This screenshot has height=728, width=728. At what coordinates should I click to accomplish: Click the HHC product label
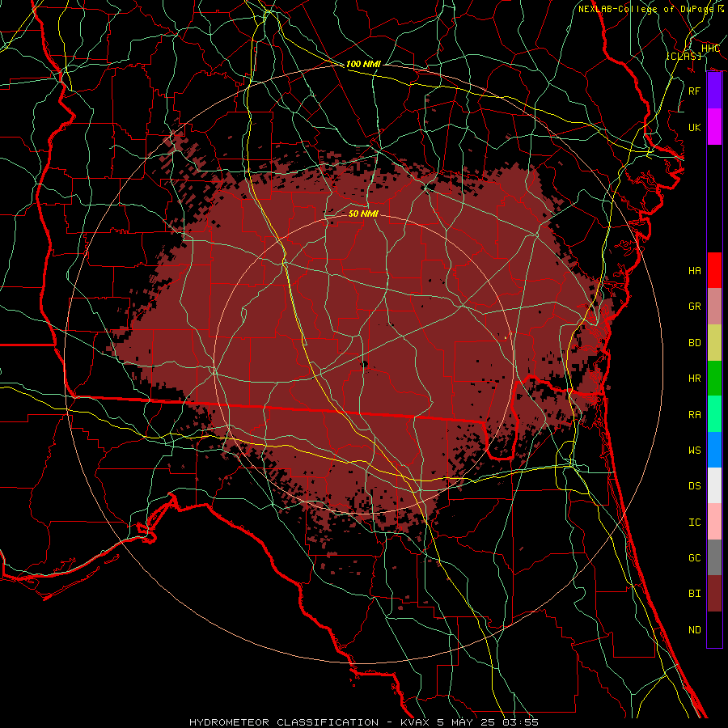point(710,48)
